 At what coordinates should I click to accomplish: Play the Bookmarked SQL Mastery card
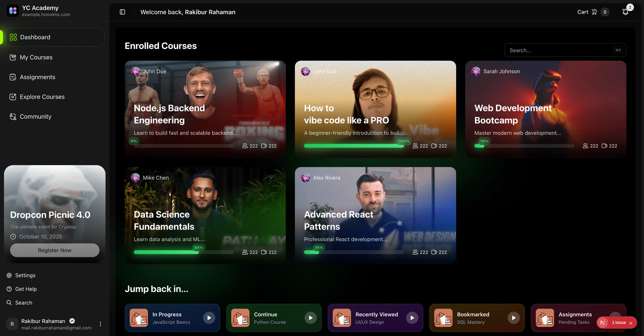[513, 318]
